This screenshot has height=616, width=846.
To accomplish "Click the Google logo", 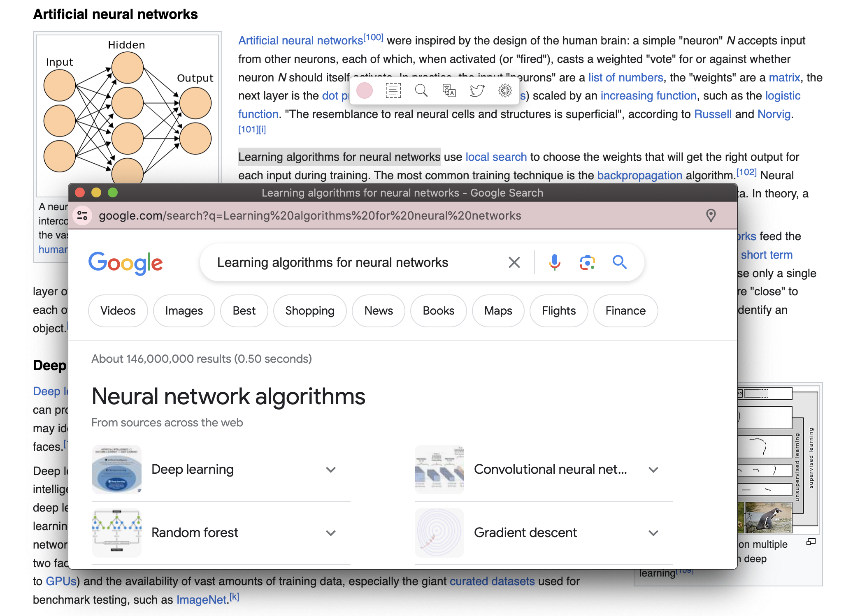I will (x=126, y=263).
